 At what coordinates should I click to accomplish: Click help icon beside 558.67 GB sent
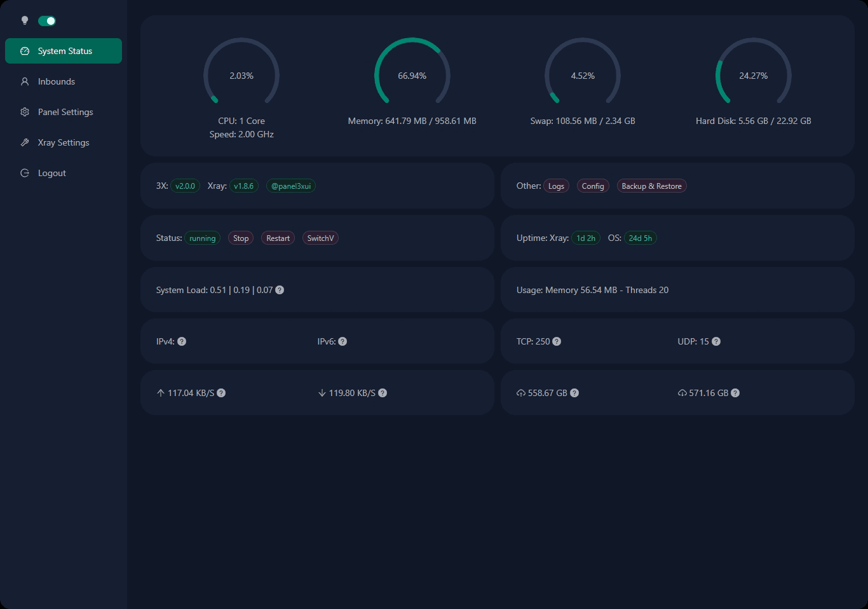point(574,393)
